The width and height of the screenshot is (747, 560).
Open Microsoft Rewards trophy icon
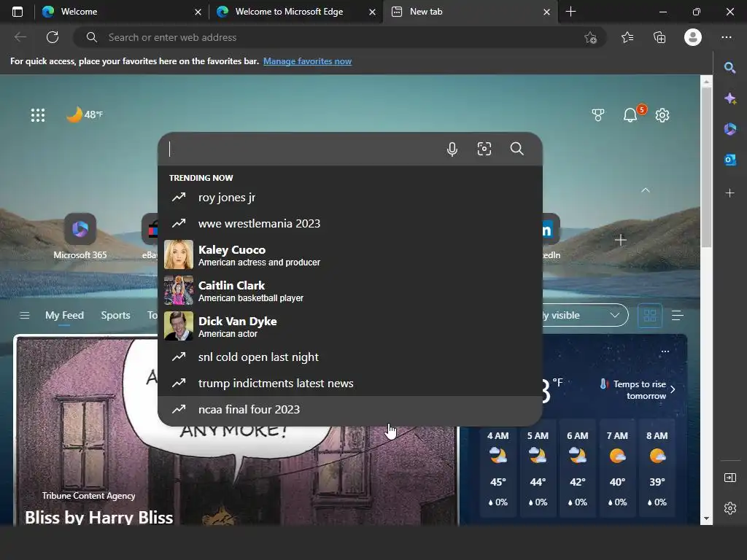598,114
